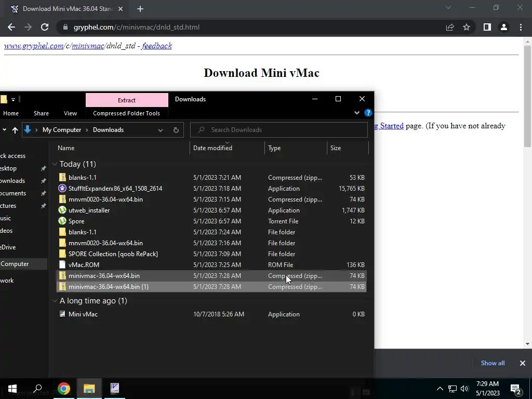This screenshot has height=399, width=532.
Task: Open Windows Start menu
Action: (12, 389)
